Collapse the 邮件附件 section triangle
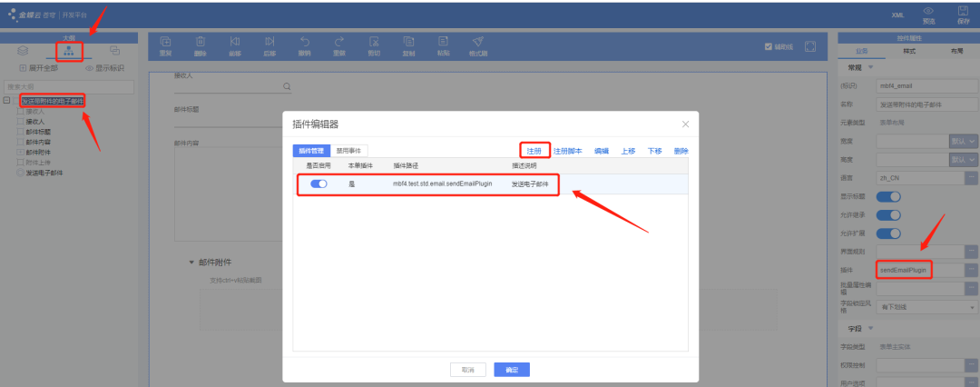Viewport: 980px width, 387px height. coord(191,263)
